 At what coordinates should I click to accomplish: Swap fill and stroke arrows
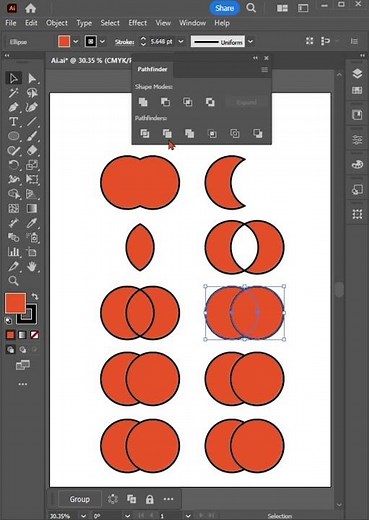click(35, 296)
